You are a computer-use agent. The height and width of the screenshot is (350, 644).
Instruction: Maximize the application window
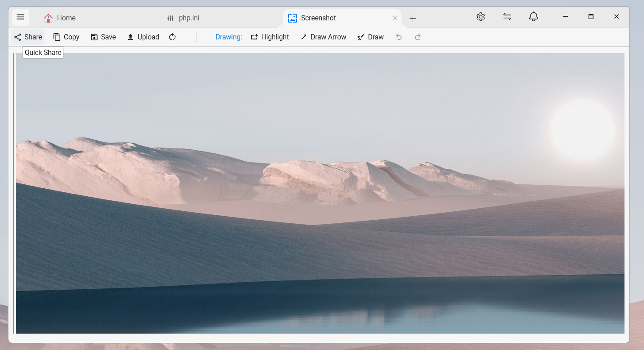pyautogui.click(x=591, y=17)
